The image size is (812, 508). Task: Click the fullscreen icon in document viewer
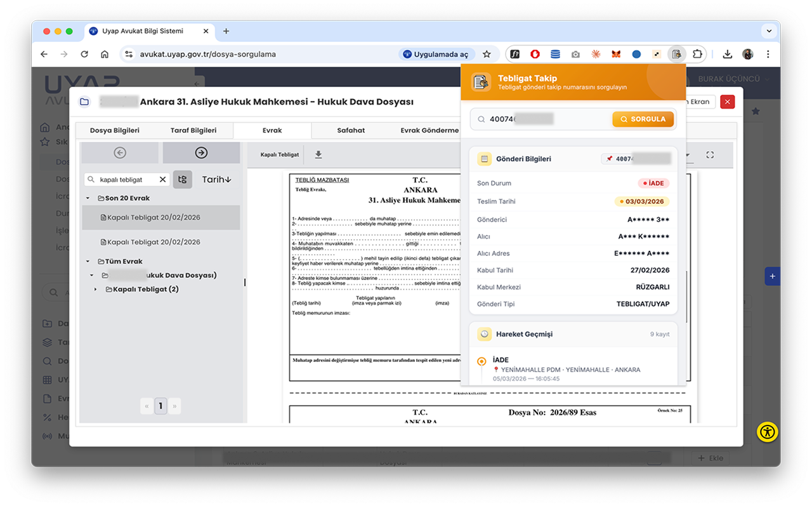click(x=710, y=154)
